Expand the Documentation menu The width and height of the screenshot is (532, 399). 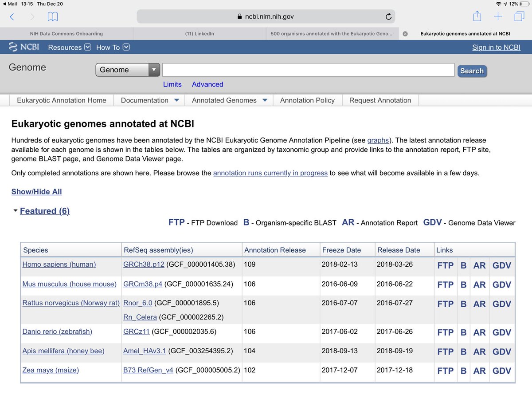[x=150, y=100]
